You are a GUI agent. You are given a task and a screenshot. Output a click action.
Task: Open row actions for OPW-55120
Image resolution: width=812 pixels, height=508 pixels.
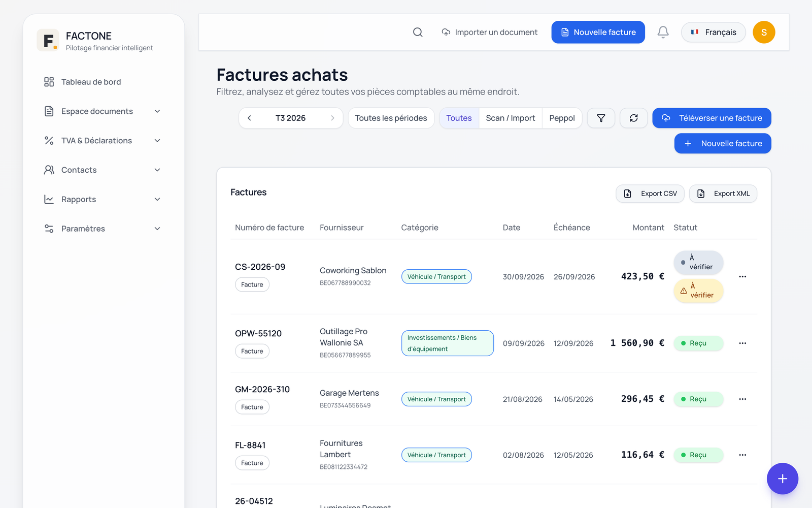(742, 343)
